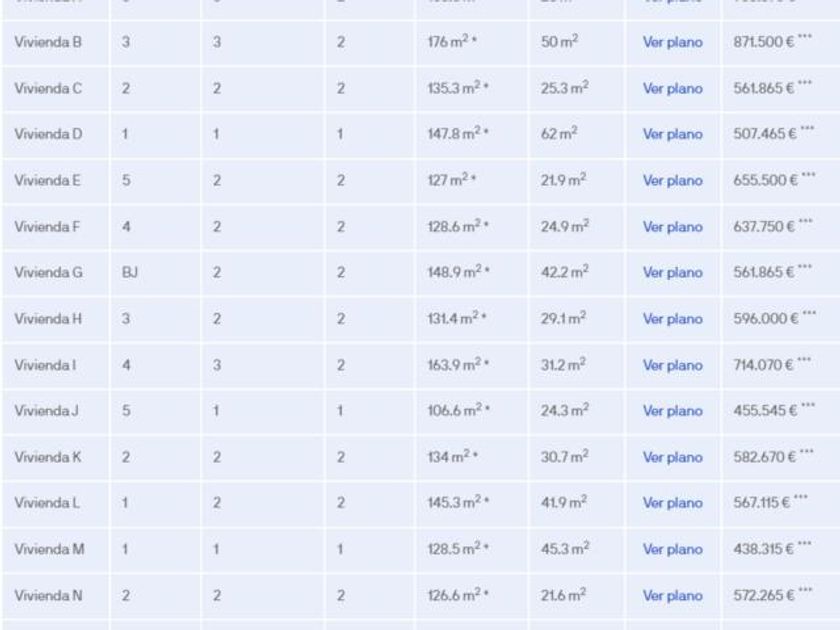Open the Ver plano link for Vivienda B

click(672, 43)
